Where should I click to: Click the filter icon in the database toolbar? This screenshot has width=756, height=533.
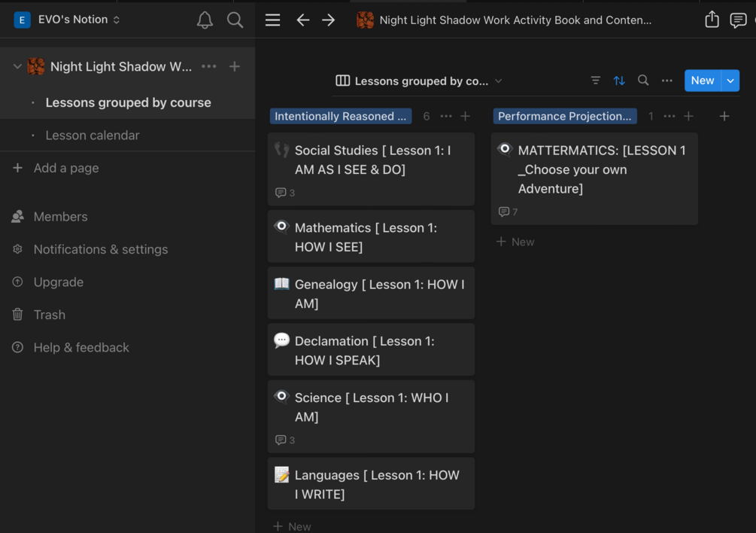tap(596, 81)
